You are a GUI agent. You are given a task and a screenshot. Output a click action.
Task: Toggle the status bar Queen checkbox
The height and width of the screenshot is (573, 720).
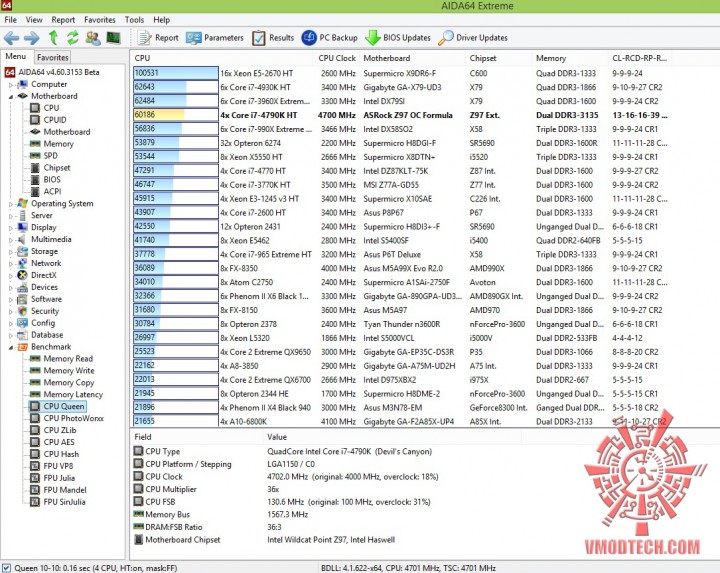pyautogui.click(x=6, y=568)
